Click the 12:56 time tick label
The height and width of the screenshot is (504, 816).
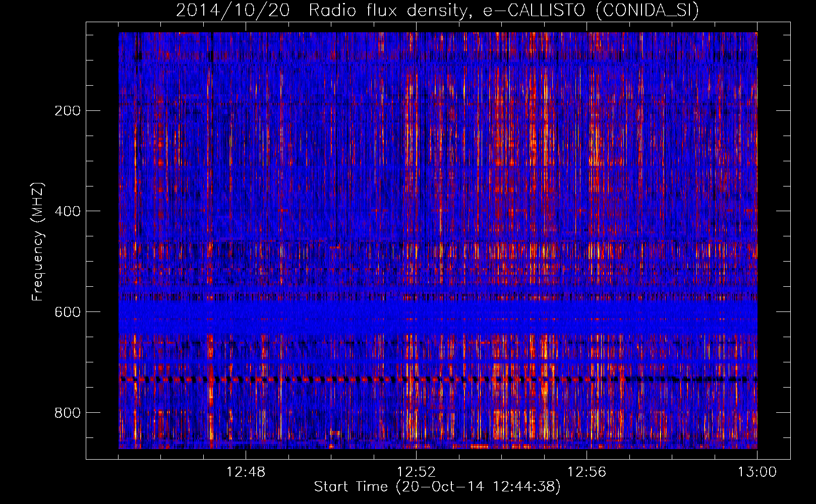[587, 472]
